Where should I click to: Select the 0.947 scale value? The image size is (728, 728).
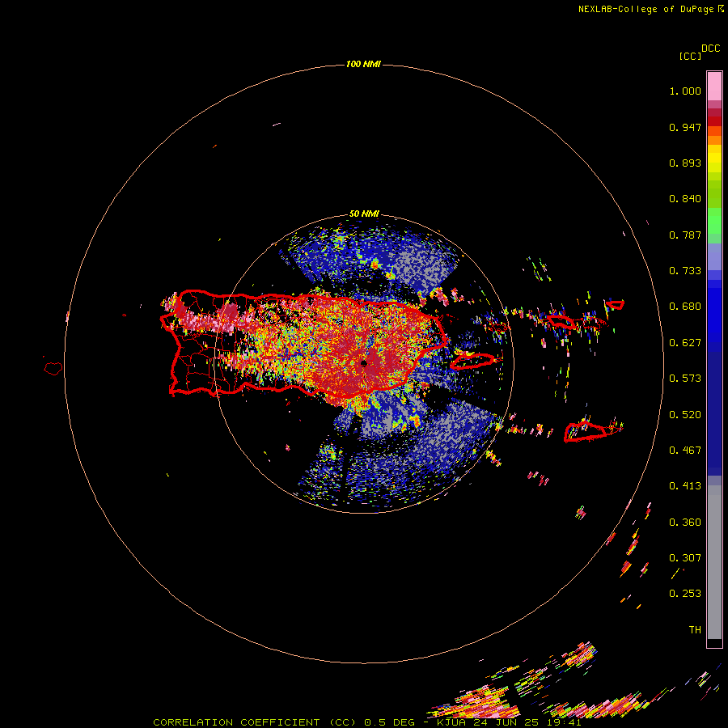(685, 127)
